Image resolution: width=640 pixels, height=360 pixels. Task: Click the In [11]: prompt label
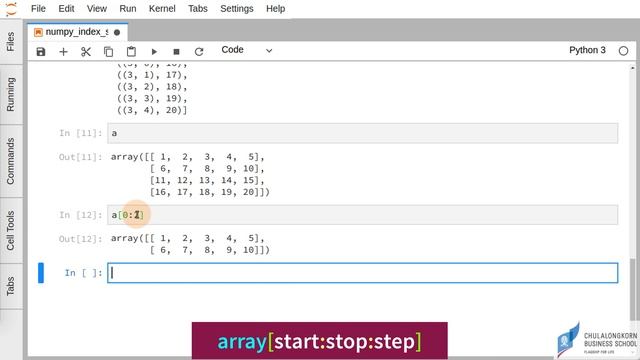pyautogui.click(x=80, y=133)
